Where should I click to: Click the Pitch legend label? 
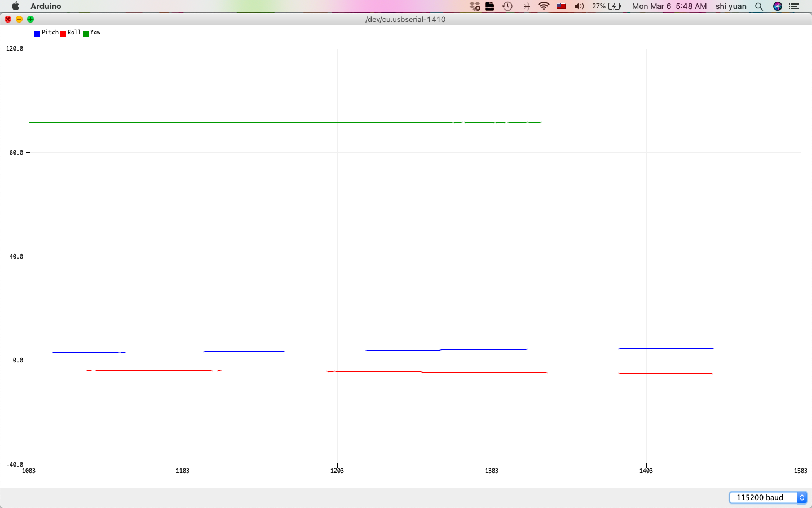pyautogui.click(x=50, y=33)
